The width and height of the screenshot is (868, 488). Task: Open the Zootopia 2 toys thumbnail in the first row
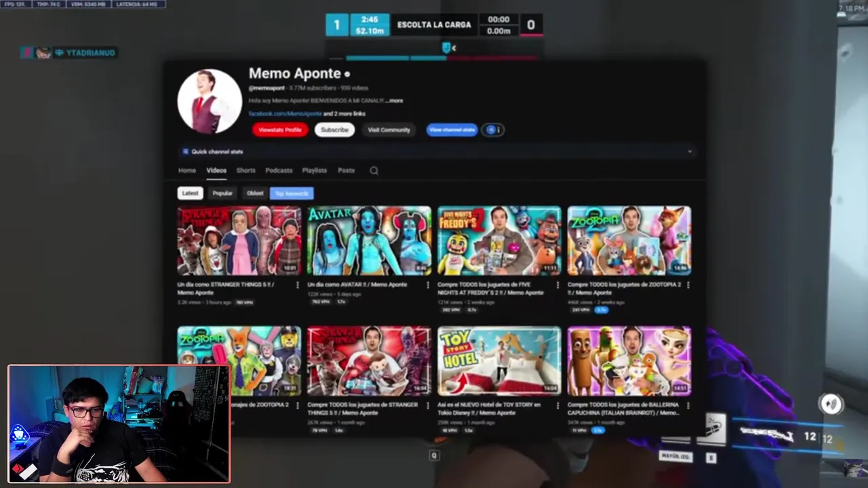[630, 241]
